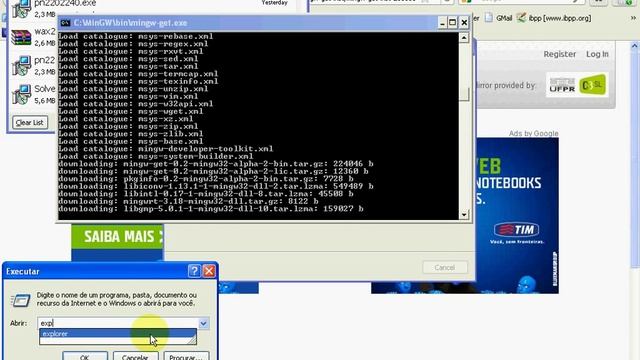
Task: Click the OK button in Executar dialog
Action: 85,356
